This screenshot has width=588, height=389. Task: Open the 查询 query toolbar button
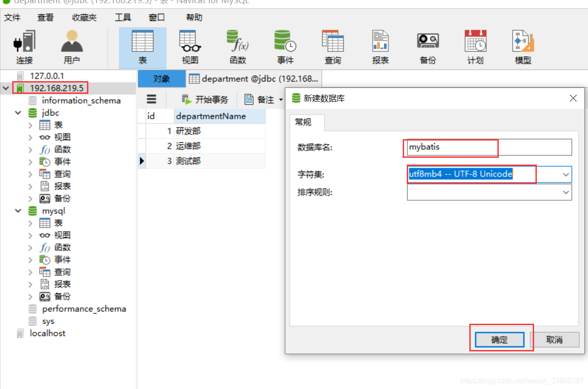333,48
